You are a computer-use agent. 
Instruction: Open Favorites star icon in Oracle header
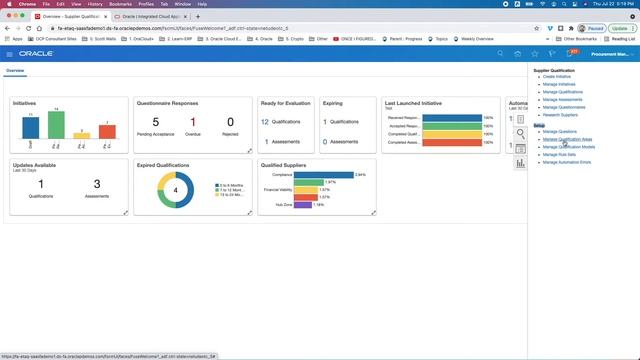(x=535, y=54)
